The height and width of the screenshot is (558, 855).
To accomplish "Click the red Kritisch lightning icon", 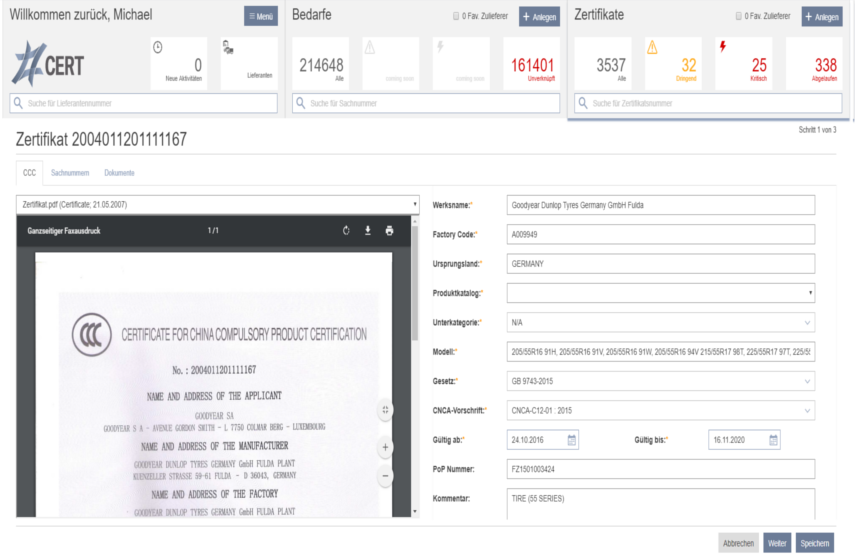I will [723, 46].
